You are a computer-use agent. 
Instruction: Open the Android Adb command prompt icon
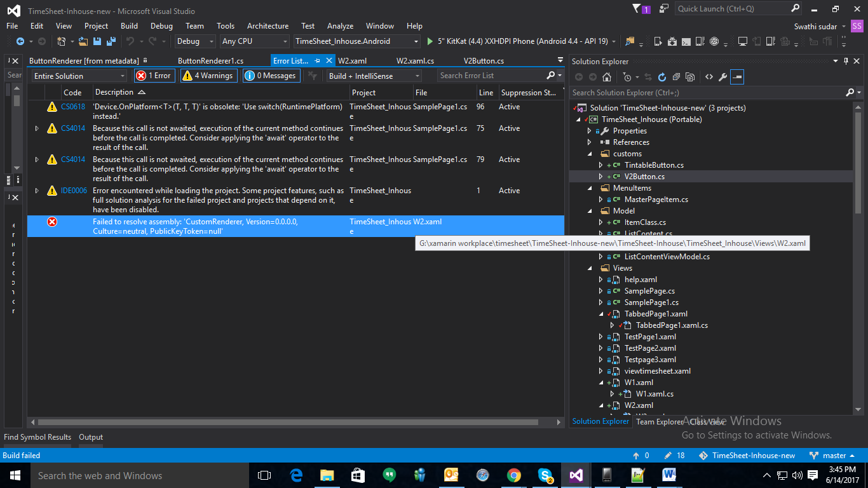(687, 41)
